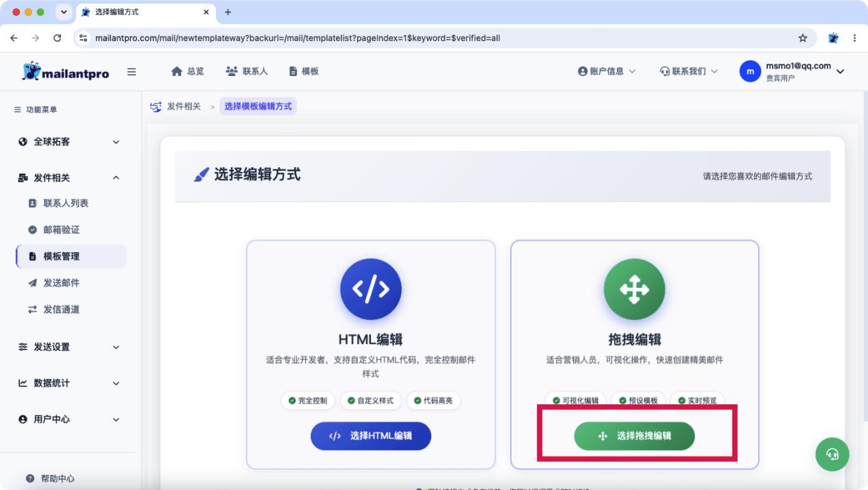Open 邮箱验证 in the sidebar
Image resolution: width=868 pixels, height=490 pixels.
pos(61,230)
